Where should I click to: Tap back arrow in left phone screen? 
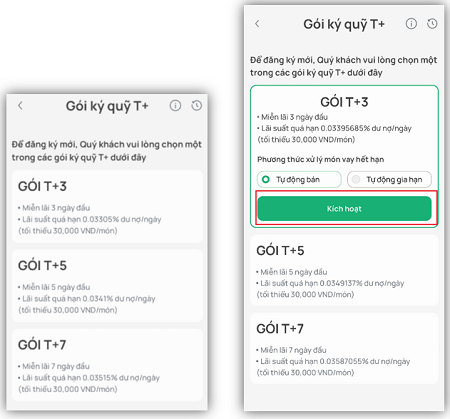[x=20, y=106]
